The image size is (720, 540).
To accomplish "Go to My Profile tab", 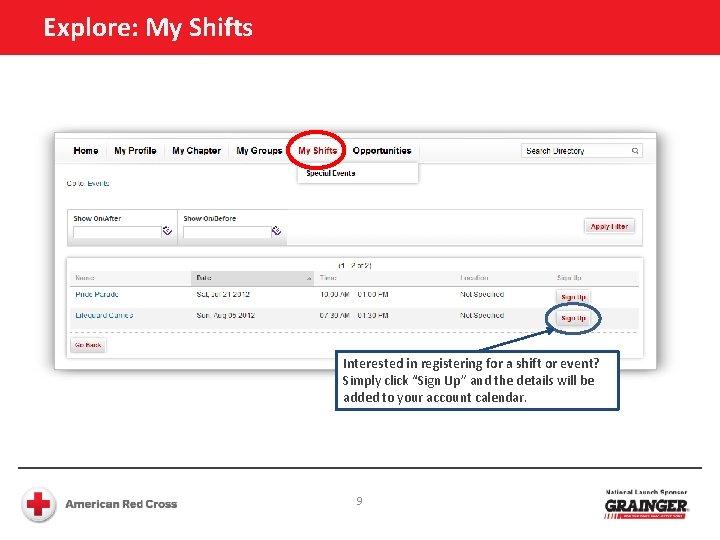I will [x=135, y=151].
